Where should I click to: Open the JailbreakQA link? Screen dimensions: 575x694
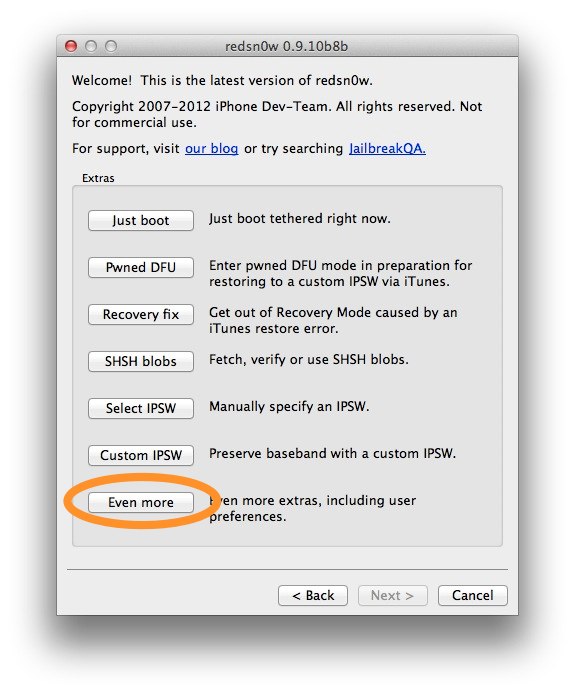[387, 148]
